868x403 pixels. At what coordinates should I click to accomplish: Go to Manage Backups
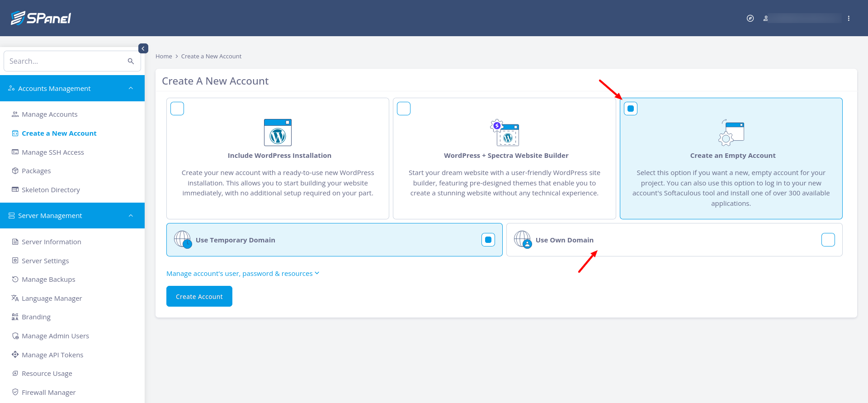[x=48, y=280]
